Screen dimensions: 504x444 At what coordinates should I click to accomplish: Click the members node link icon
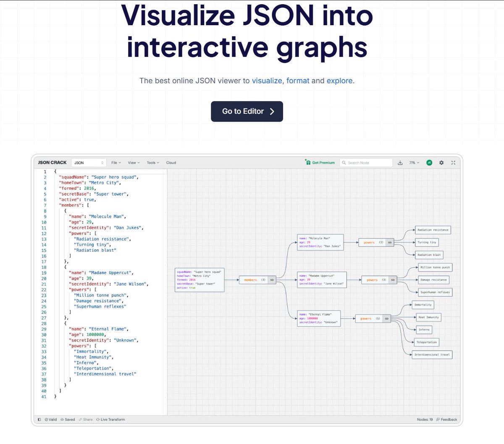[x=272, y=280]
